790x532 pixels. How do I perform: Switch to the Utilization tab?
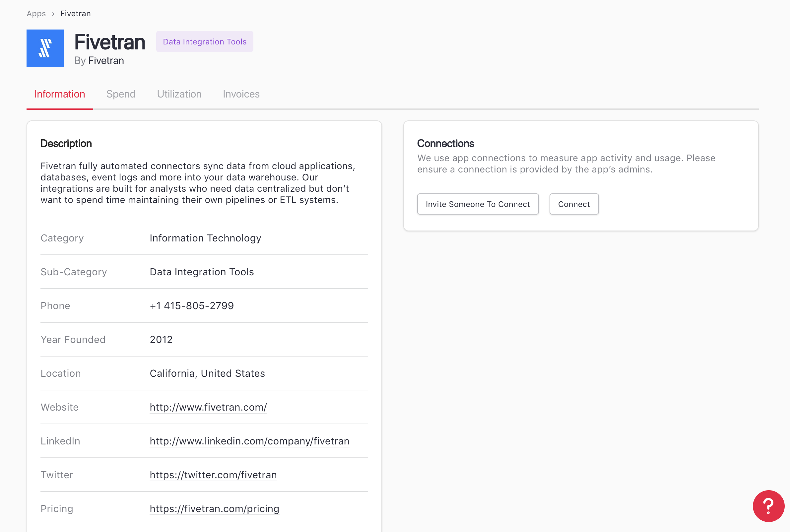[x=179, y=94]
